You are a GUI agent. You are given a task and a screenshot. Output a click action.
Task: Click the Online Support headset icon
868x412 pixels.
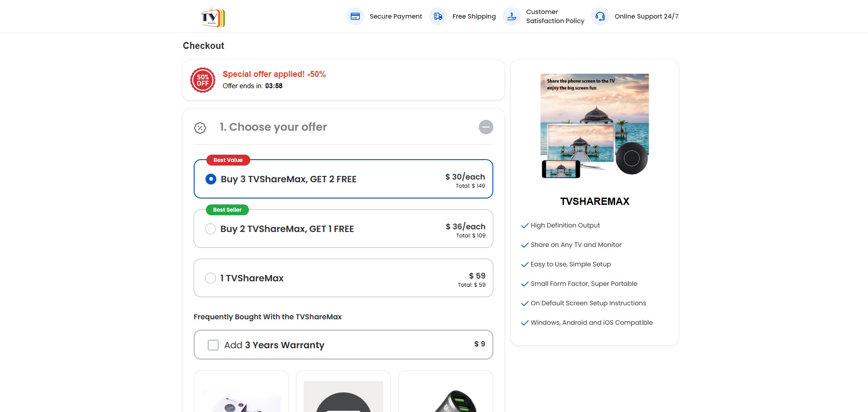600,16
